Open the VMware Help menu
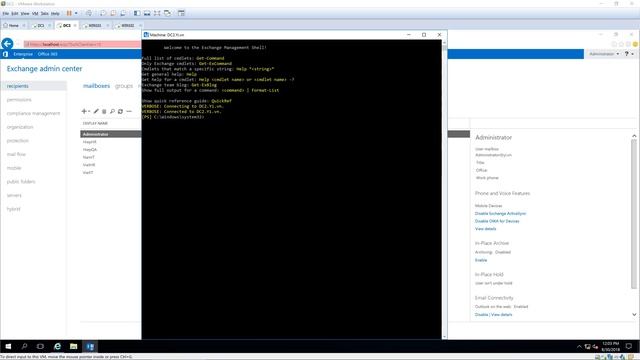The height and width of the screenshot is (360, 640). [55, 13]
